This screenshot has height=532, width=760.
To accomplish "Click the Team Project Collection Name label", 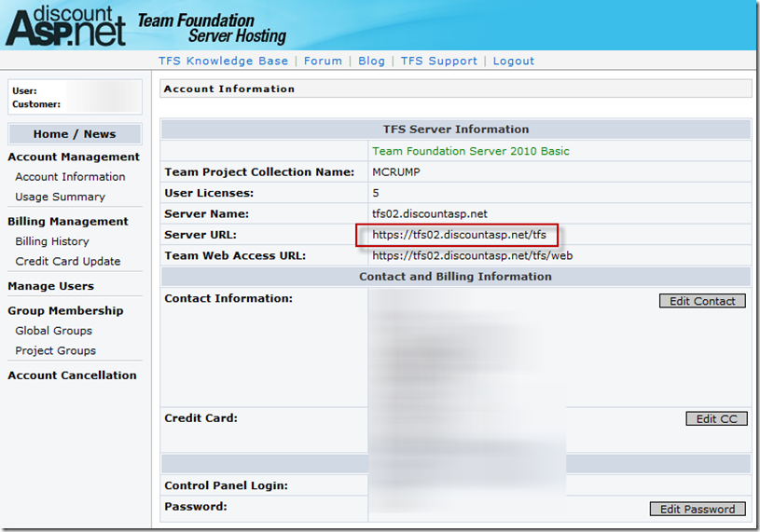I will pyautogui.click(x=259, y=172).
